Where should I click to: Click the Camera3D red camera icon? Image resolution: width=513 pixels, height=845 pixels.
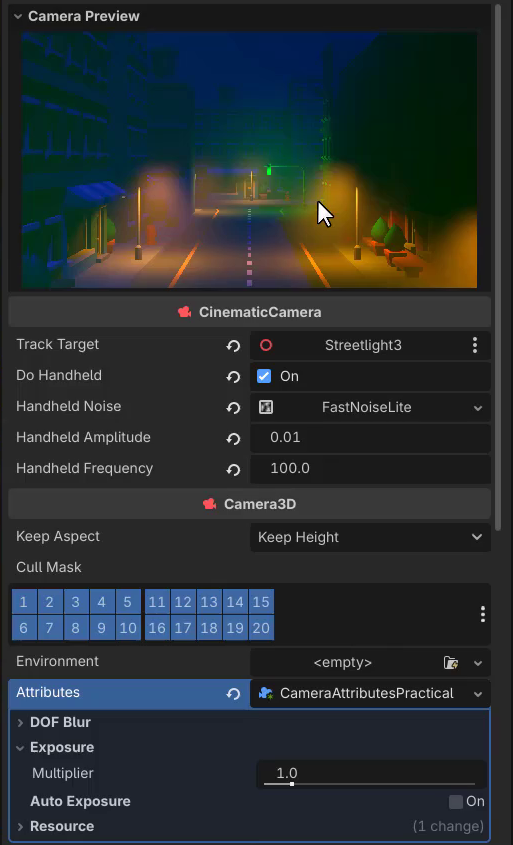[x=210, y=504]
